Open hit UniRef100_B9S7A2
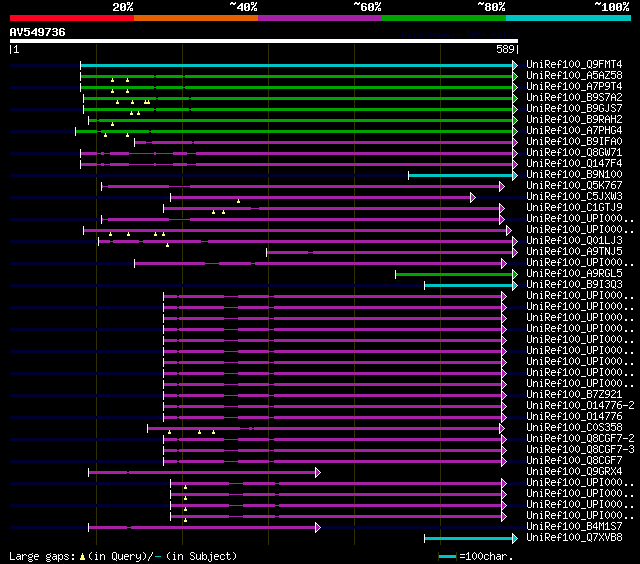 click(x=574, y=98)
